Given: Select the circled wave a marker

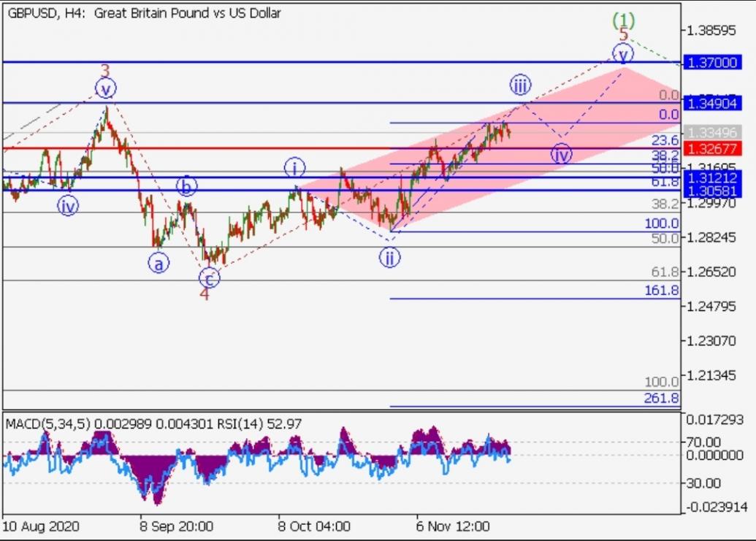Looking at the screenshot, I should click(x=159, y=263).
